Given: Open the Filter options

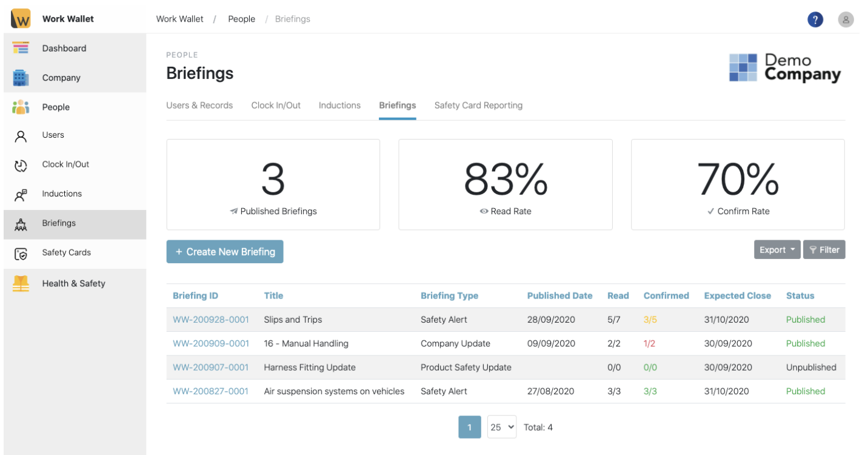Looking at the screenshot, I should 824,249.
